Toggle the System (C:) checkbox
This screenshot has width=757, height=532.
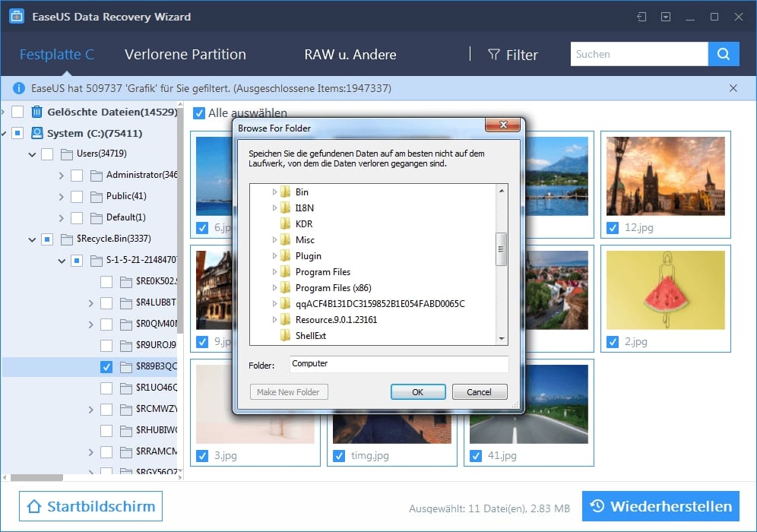pos(17,133)
